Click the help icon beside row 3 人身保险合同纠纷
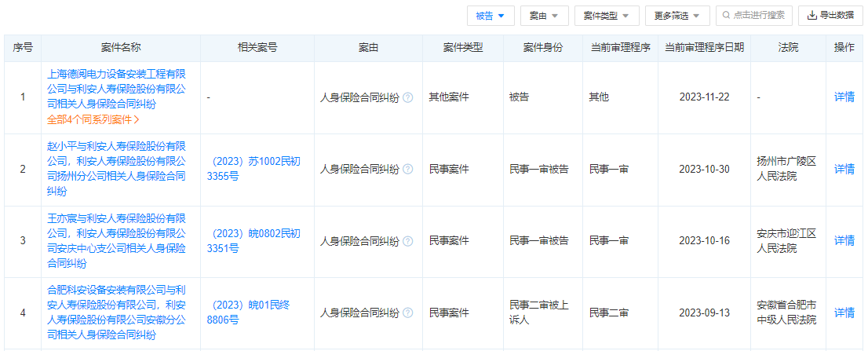Viewport: 868px width, 351px height. (x=407, y=241)
